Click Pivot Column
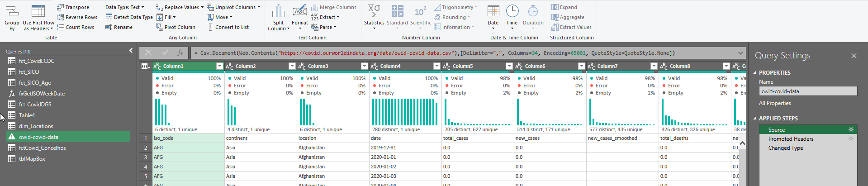 click(175, 27)
